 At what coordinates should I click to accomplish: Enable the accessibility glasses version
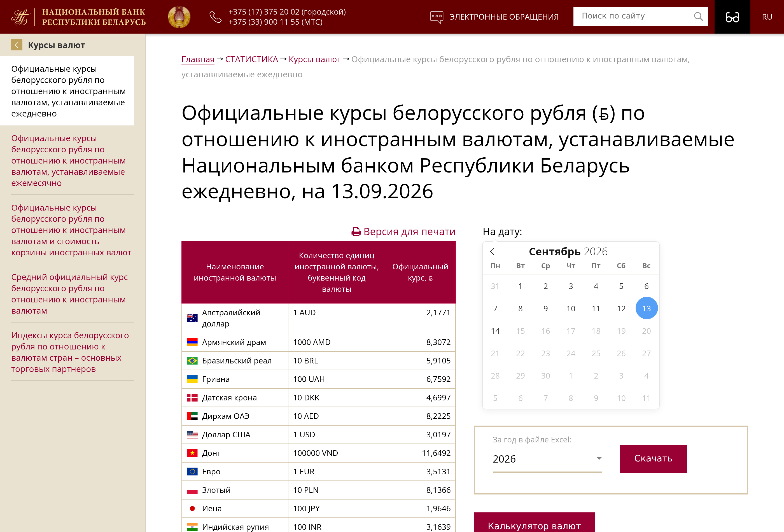point(732,17)
